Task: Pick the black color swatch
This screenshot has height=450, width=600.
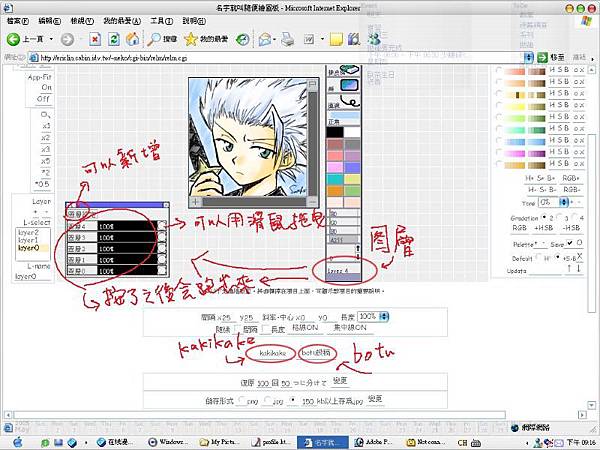Action: coord(335,132)
